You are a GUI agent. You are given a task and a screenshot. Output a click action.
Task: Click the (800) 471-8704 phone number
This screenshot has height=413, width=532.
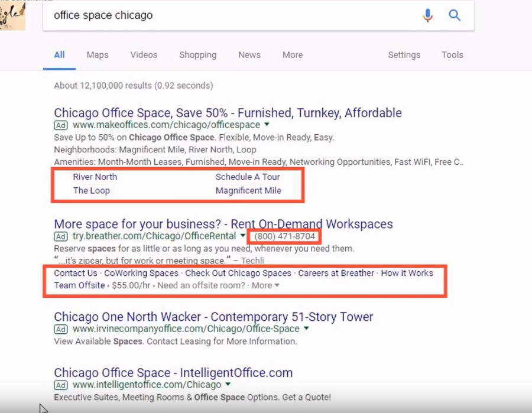(285, 236)
